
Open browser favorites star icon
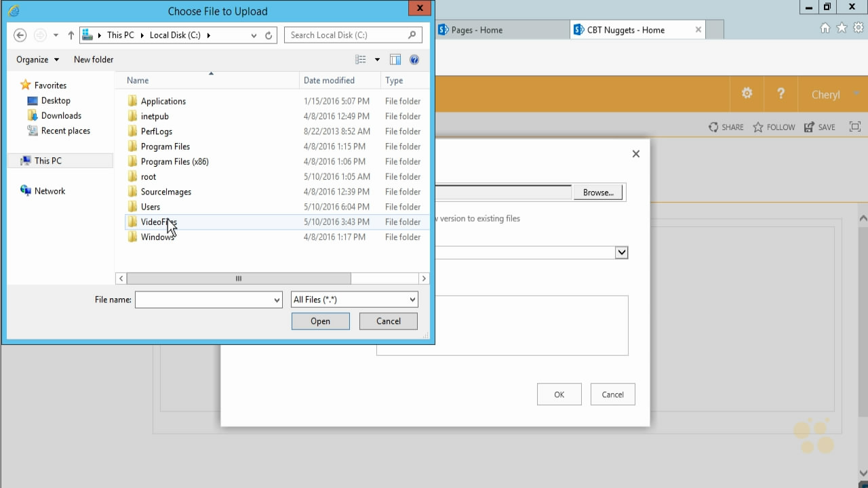[x=842, y=28]
